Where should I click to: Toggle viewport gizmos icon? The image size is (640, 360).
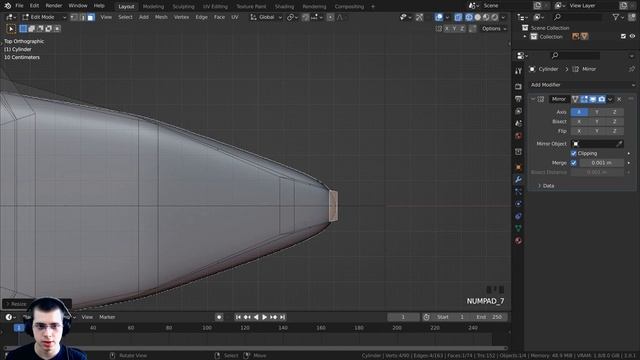[x=419, y=17]
